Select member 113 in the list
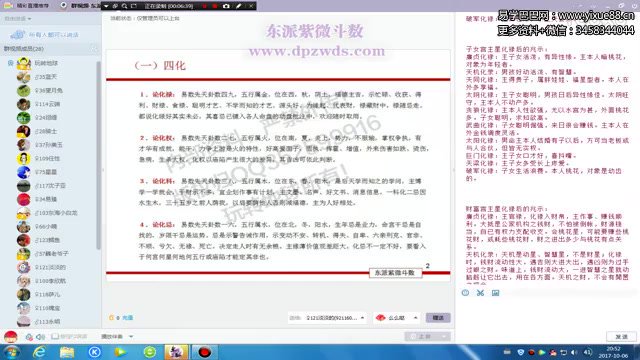Screen dimensions: 640x360 point(49,322)
